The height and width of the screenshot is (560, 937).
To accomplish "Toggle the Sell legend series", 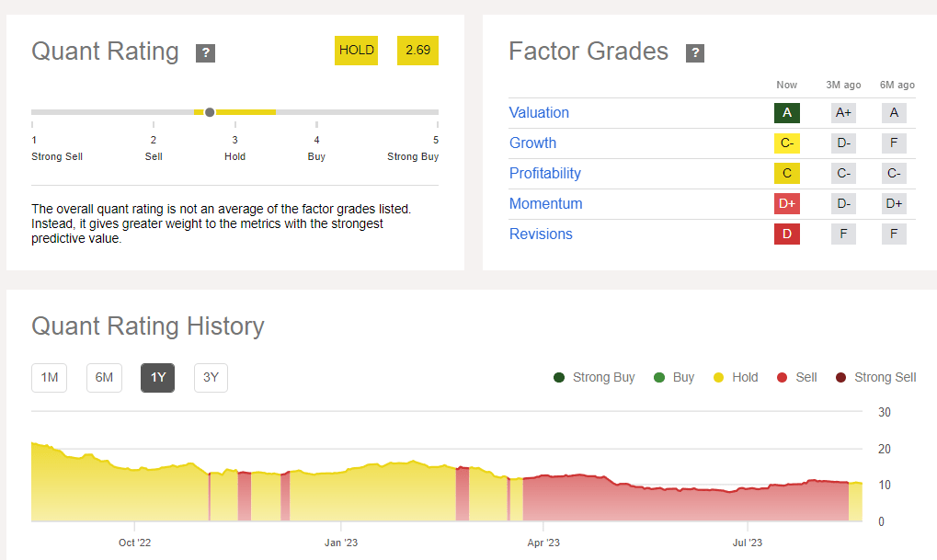I will pos(797,377).
